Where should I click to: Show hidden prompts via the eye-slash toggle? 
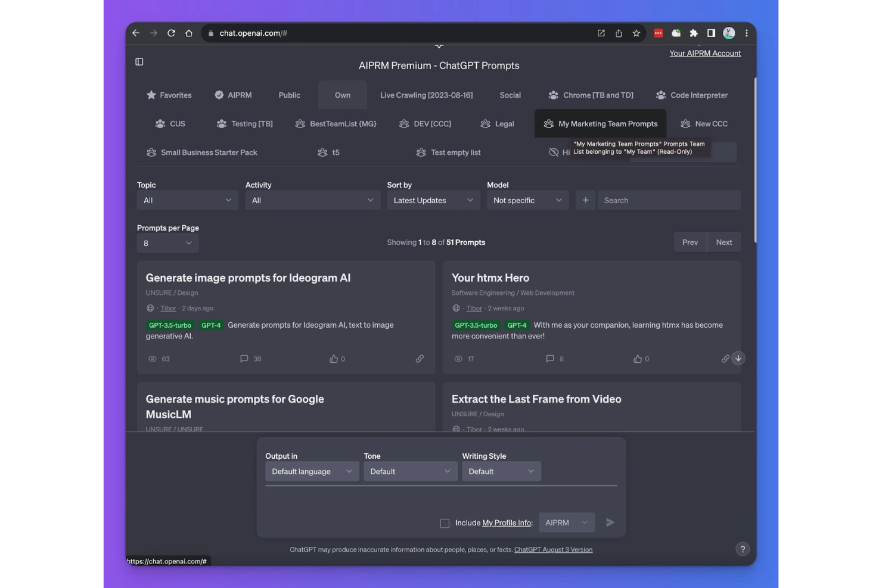[x=553, y=153]
